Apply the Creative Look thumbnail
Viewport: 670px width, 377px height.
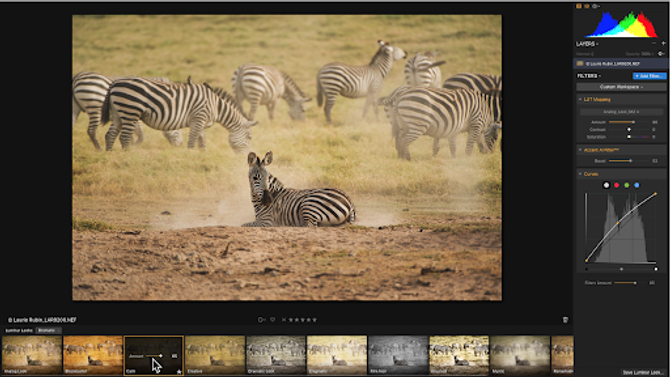coord(215,355)
